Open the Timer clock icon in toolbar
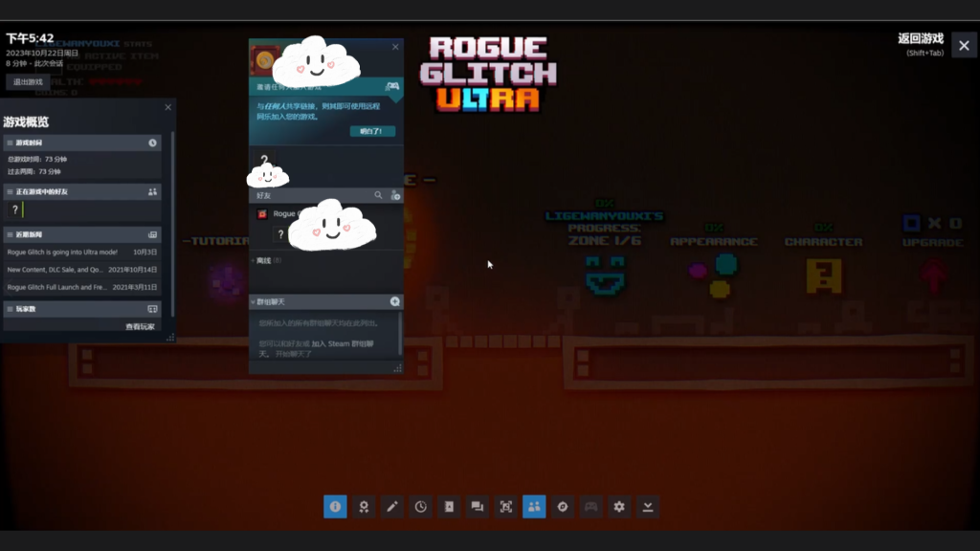 click(421, 507)
